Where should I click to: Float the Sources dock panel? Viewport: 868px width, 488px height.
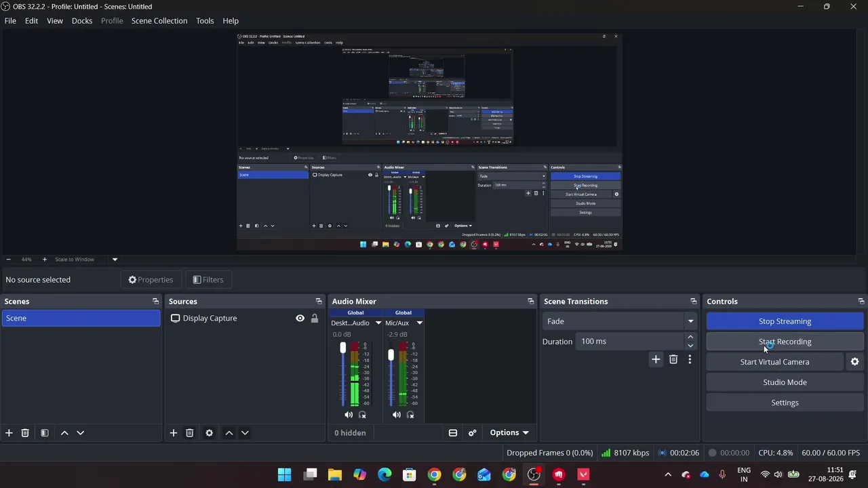click(x=319, y=302)
